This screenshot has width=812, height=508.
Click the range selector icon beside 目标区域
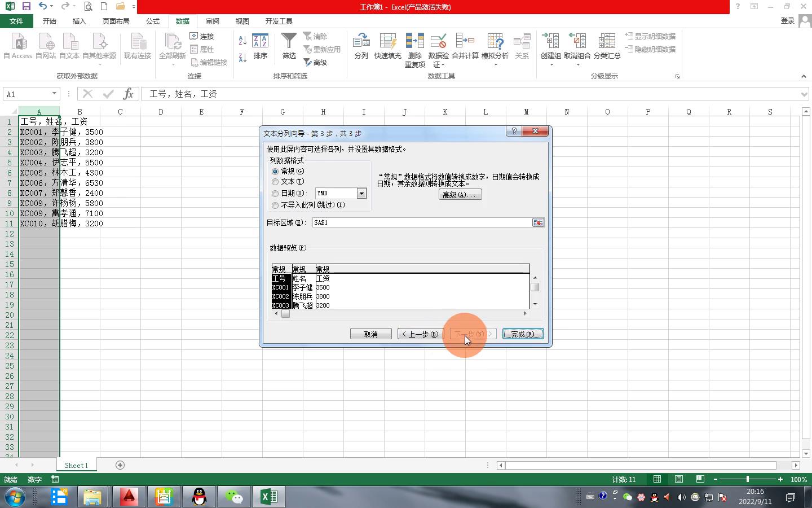[538, 222]
